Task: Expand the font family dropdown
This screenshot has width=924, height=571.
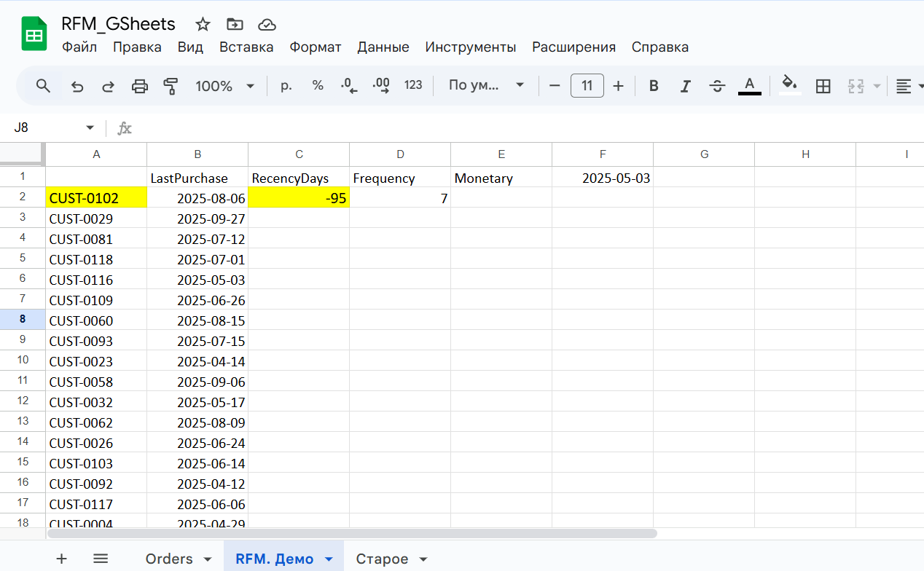Action: click(x=486, y=86)
